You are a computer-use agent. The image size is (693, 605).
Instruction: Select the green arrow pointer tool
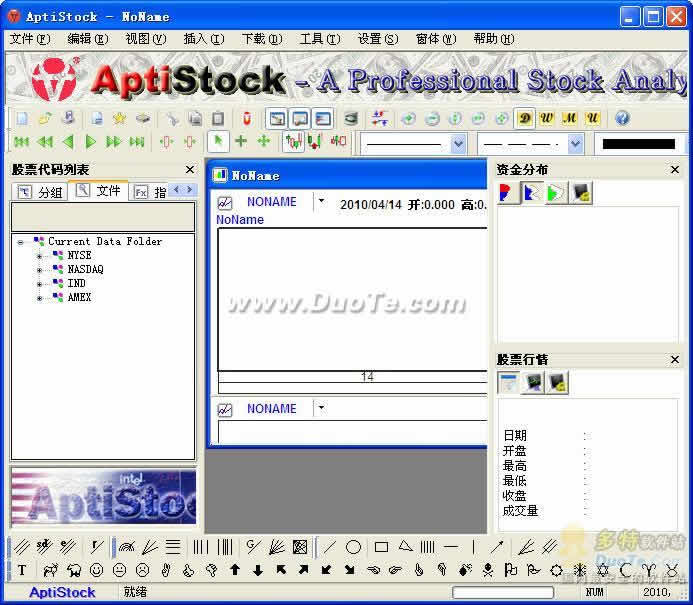pos(218,141)
